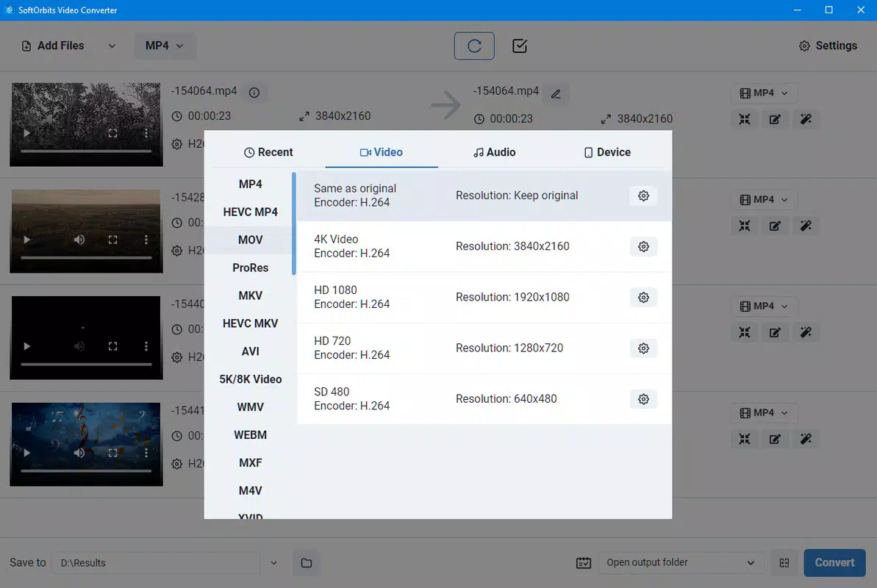Click the compress icon on third video row
Image resolution: width=877 pixels, height=588 pixels.
click(745, 332)
